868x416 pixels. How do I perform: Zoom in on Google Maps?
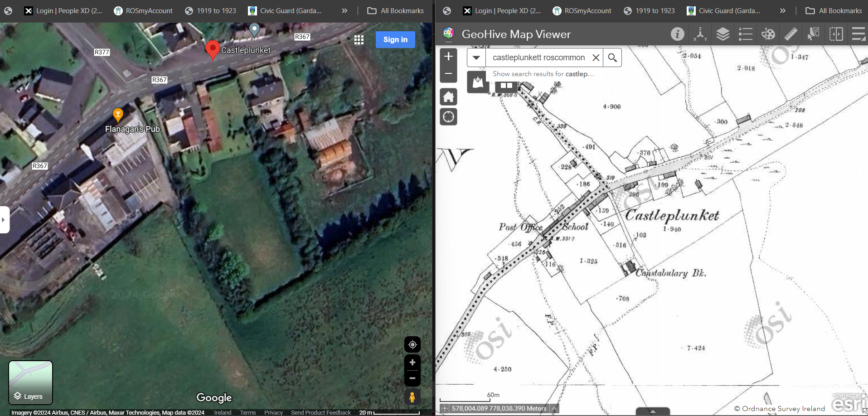pos(412,363)
